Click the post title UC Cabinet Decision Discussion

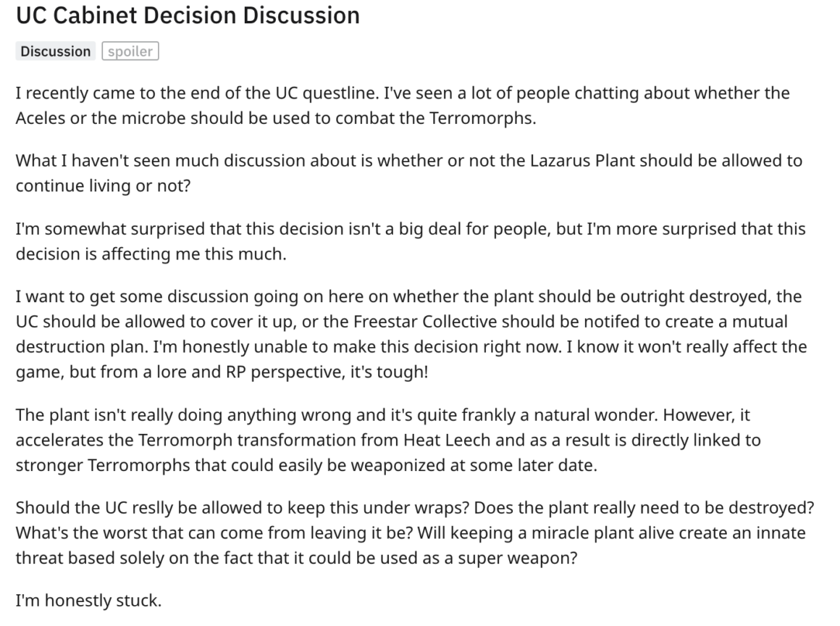tap(188, 15)
